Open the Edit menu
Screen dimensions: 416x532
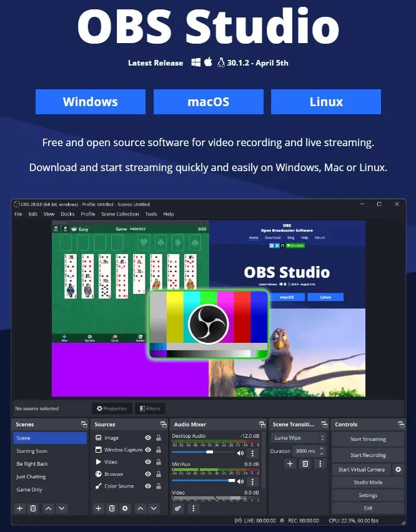pos(33,214)
